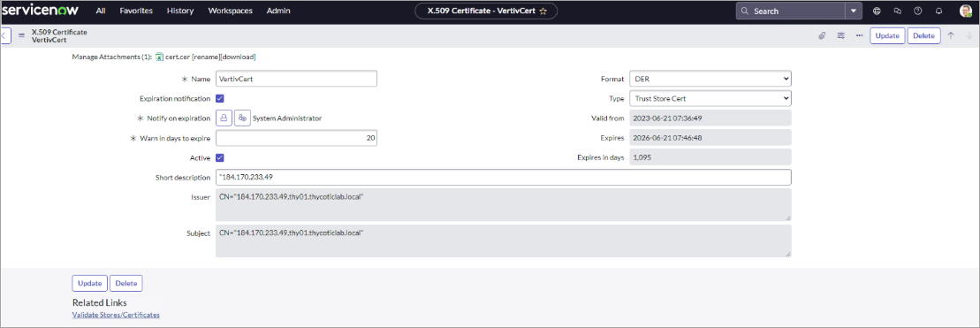Click the Warn in days to expire field

[x=296, y=137]
